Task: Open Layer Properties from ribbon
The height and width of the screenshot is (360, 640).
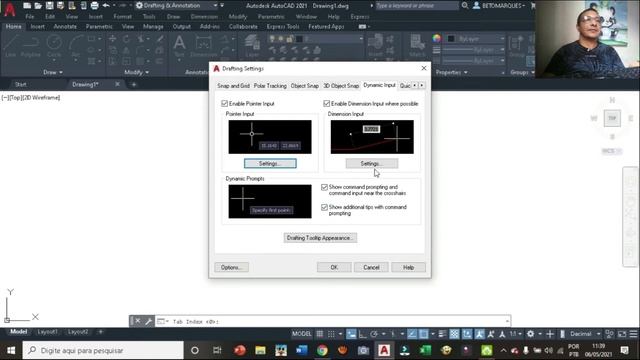Action: 252,46
